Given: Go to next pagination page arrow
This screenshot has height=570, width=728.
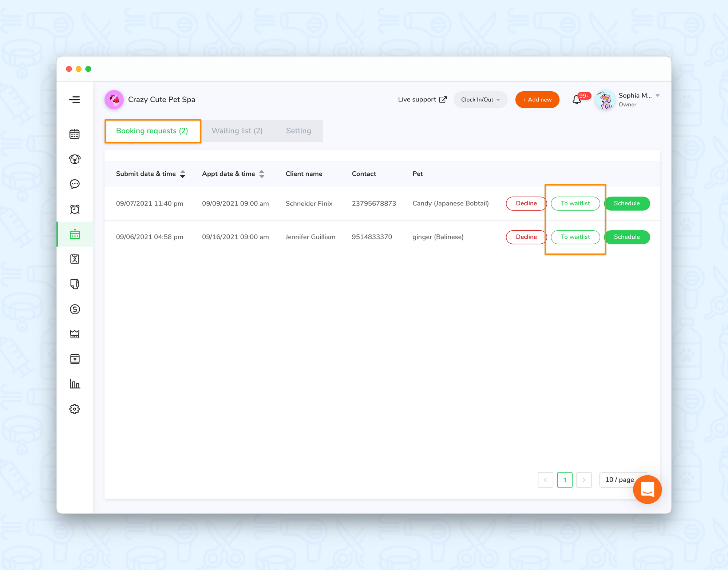Looking at the screenshot, I should pyautogui.click(x=584, y=480).
